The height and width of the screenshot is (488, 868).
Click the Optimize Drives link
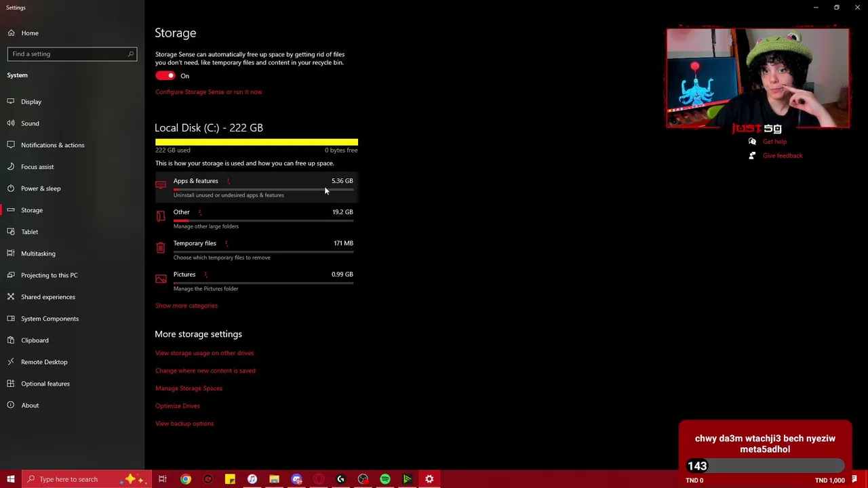click(x=178, y=406)
